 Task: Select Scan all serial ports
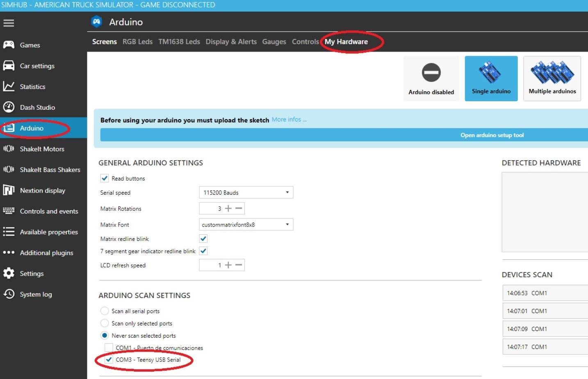pyautogui.click(x=105, y=311)
